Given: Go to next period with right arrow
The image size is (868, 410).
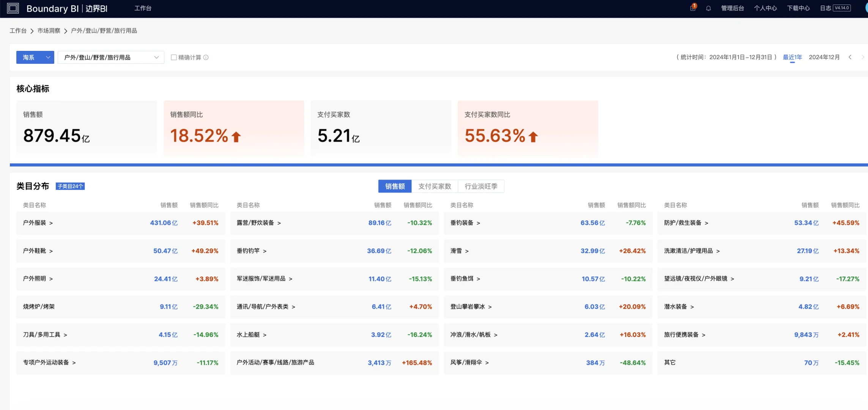Looking at the screenshot, I should [863, 57].
